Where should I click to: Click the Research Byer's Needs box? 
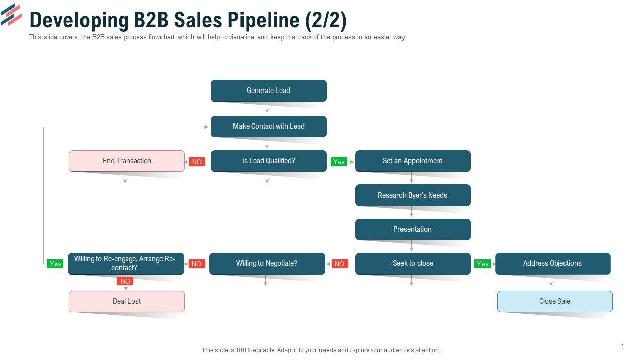click(413, 195)
